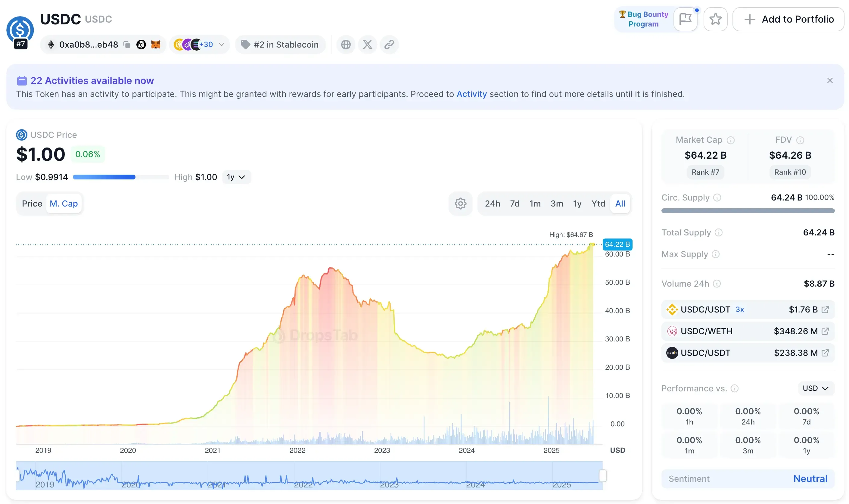Screen dimensions: 849x504
Task: Add USDC token to MetaMask
Action: pos(156,45)
